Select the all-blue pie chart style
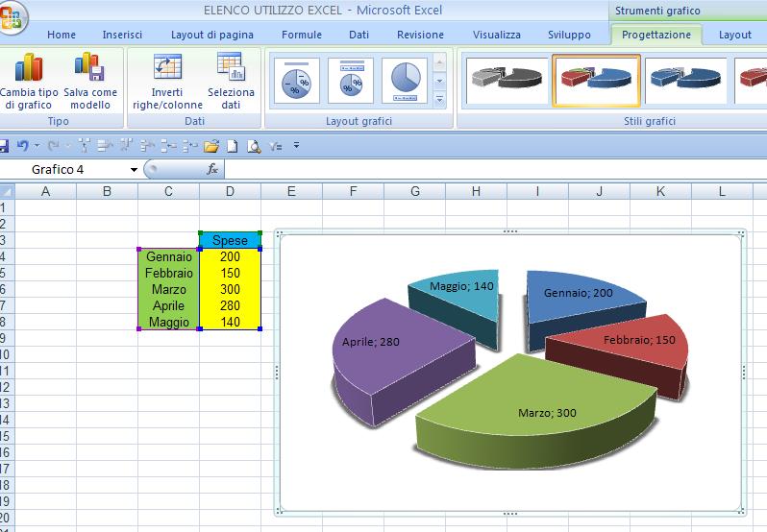This screenshot has width=767, height=532. 686,81
